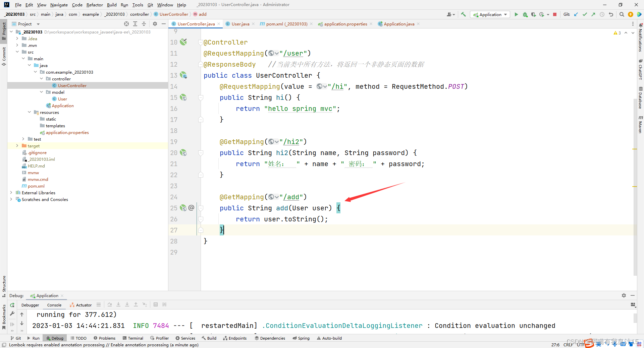644x348 pixels.
Task: Start debugging with the bug icon
Action: 525,14
